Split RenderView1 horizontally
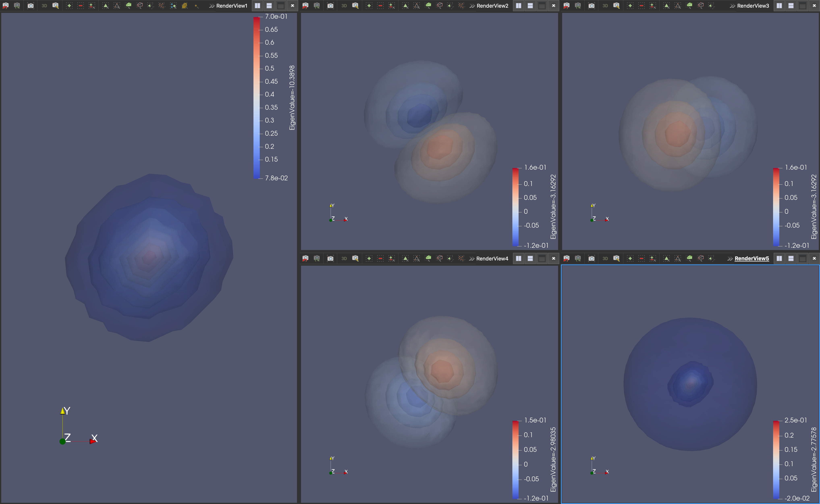 tap(257, 6)
